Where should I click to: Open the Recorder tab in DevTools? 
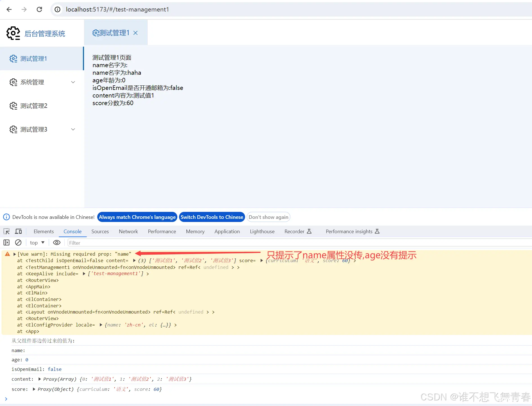pyautogui.click(x=298, y=231)
